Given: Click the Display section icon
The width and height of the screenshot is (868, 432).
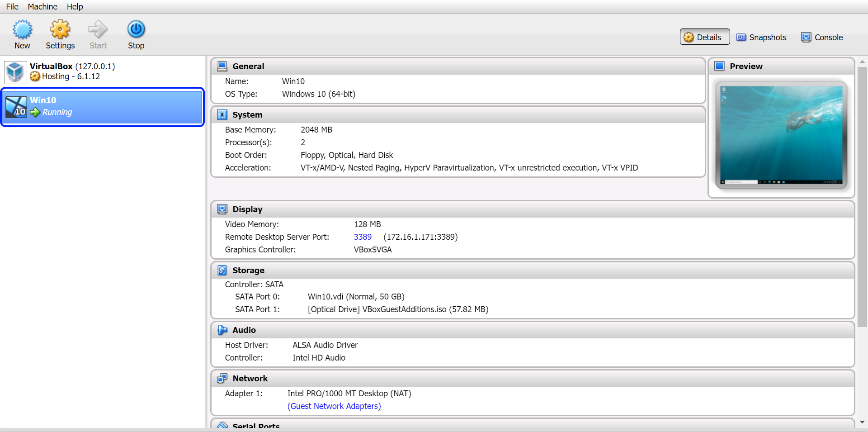Looking at the screenshot, I should [x=222, y=209].
